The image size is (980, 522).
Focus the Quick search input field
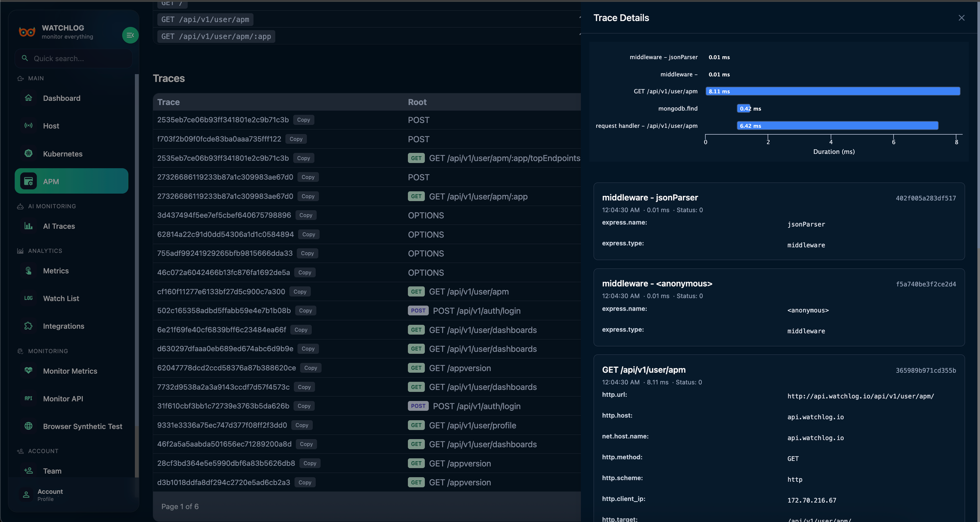click(73, 58)
